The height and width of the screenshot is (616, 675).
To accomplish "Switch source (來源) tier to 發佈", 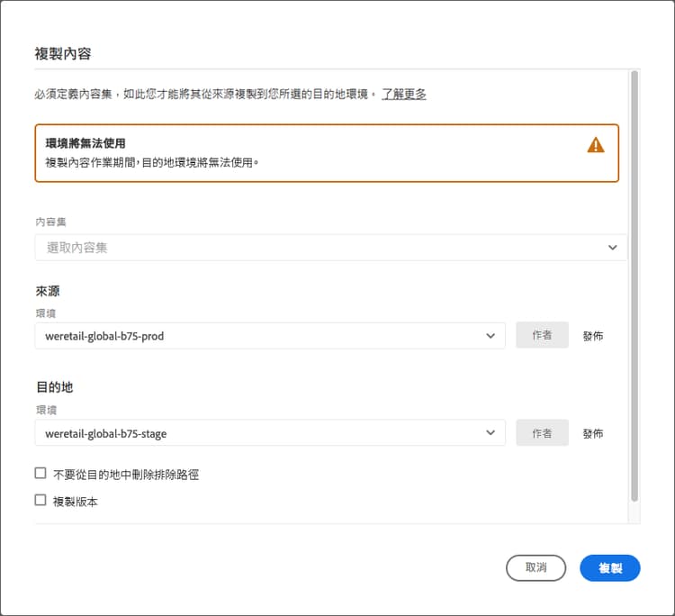I will coord(593,336).
